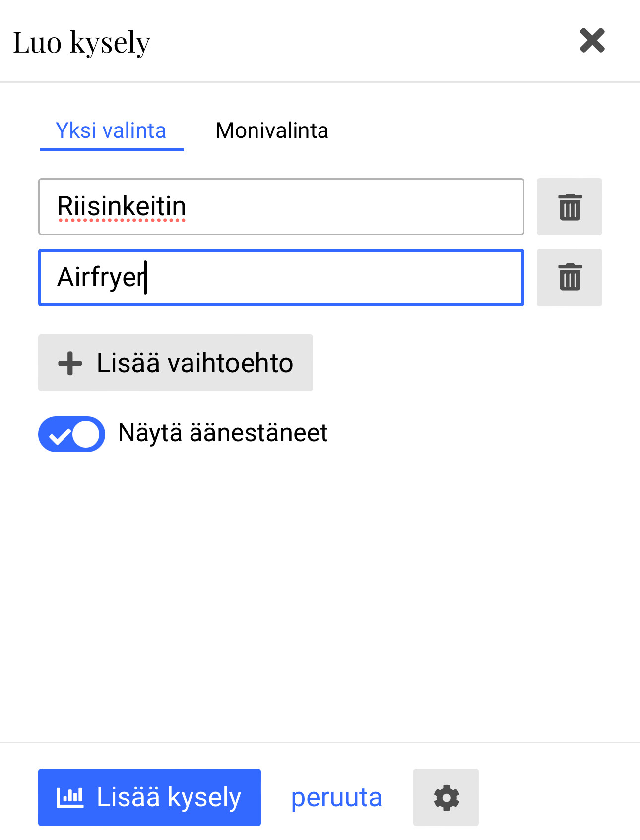Click the plus icon for adding an option
This screenshot has width=640, height=840.
coord(70,363)
